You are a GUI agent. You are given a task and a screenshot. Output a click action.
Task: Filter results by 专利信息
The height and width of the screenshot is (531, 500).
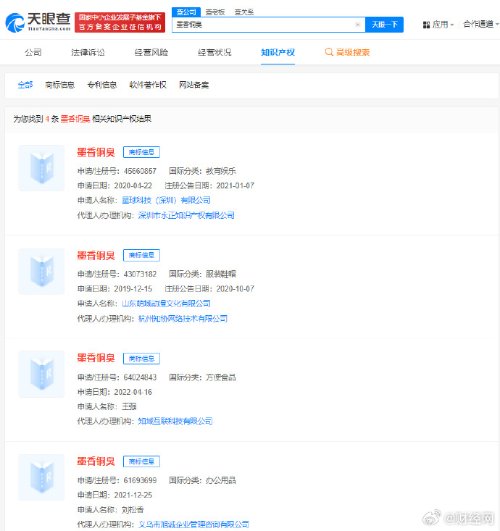tap(102, 85)
